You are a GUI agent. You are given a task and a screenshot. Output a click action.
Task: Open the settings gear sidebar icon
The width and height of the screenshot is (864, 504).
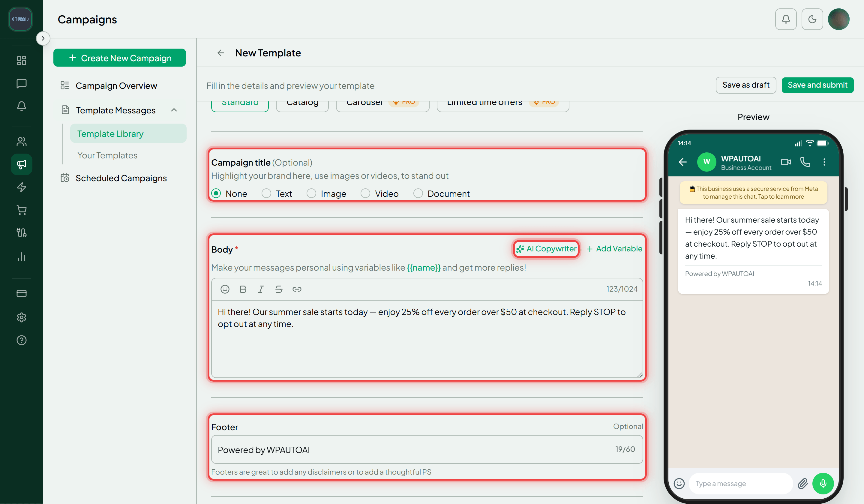coord(21,317)
